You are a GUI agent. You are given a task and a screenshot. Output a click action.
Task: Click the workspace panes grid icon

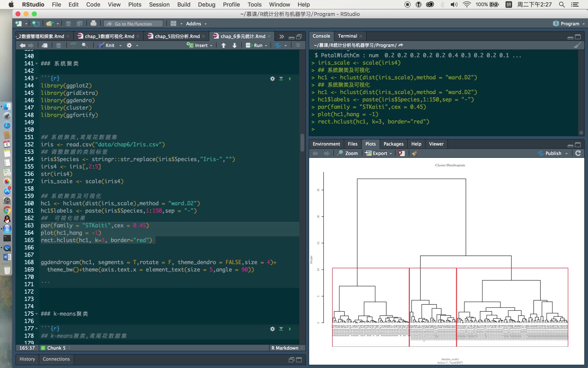(173, 24)
